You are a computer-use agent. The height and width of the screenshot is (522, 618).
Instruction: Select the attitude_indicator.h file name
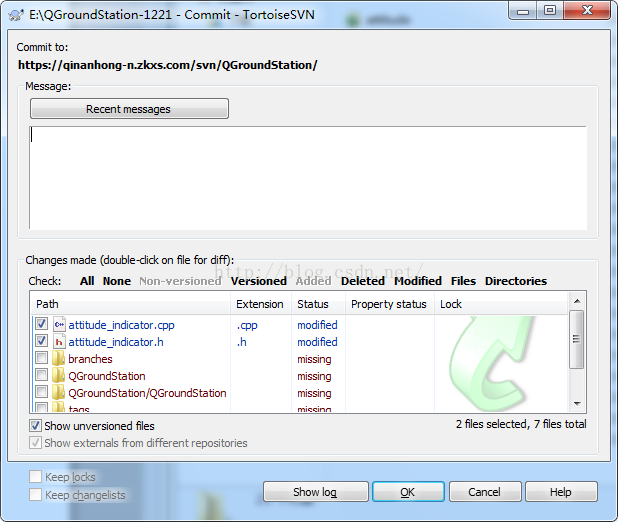pyautogui.click(x=116, y=342)
